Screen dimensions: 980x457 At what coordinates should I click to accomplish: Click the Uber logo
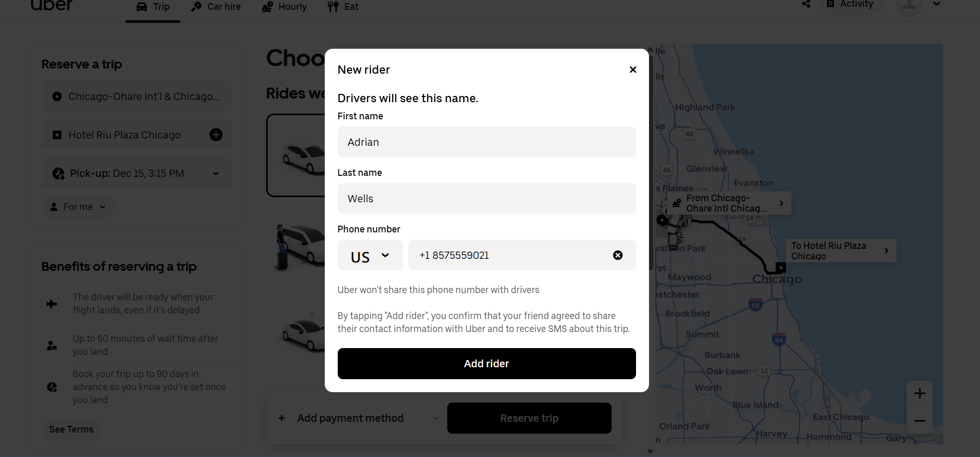coord(51,5)
